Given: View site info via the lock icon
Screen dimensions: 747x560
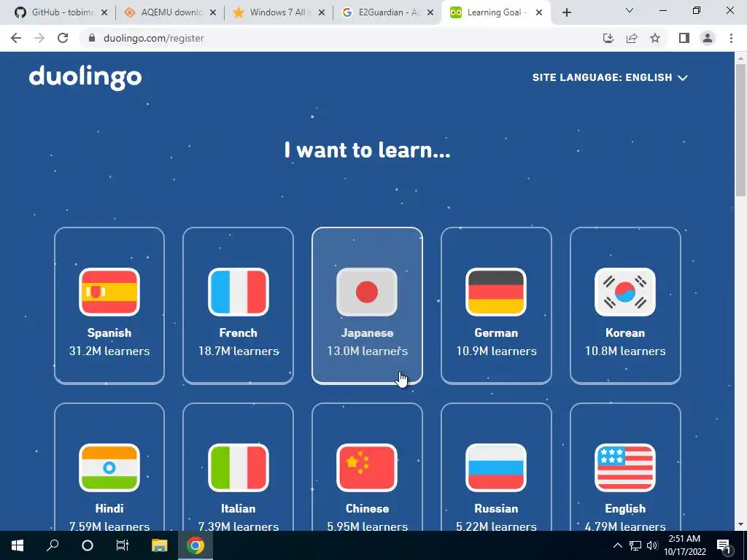Looking at the screenshot, I should [x=92, y=38].
